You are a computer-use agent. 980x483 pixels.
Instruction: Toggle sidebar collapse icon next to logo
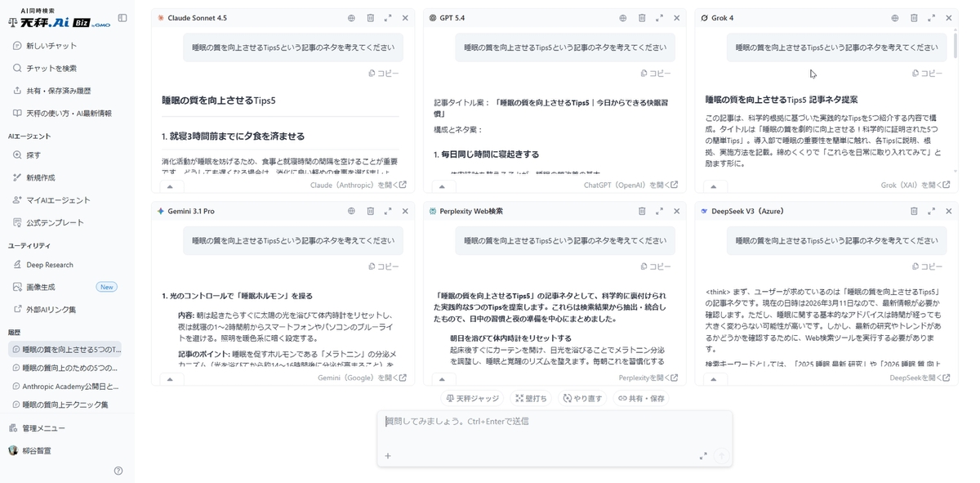tap(122, 18)
